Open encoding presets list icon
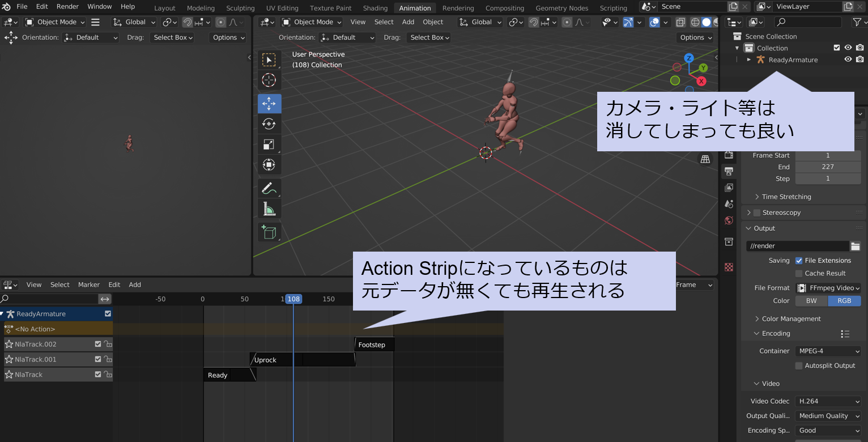The image size is (868, 442). pyautogui.click(x=845, y=334)
